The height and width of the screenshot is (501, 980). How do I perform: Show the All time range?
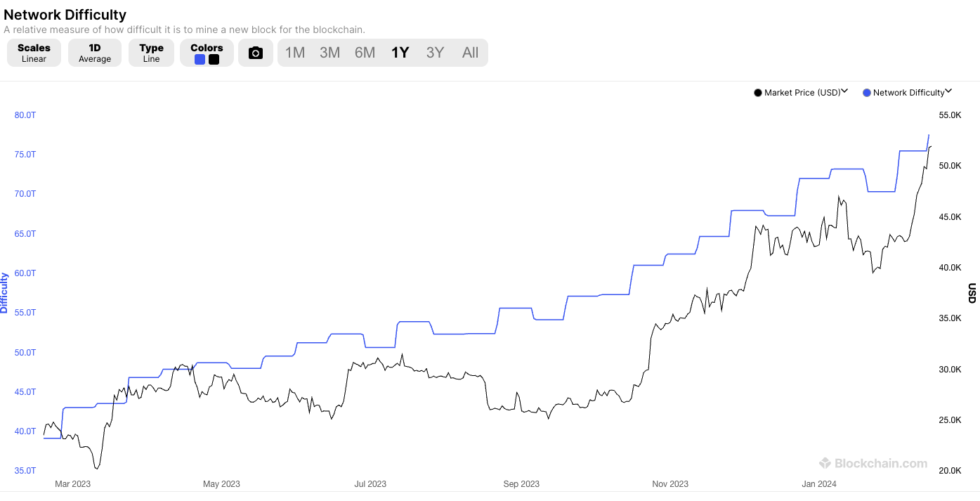[x=470, y=53]
